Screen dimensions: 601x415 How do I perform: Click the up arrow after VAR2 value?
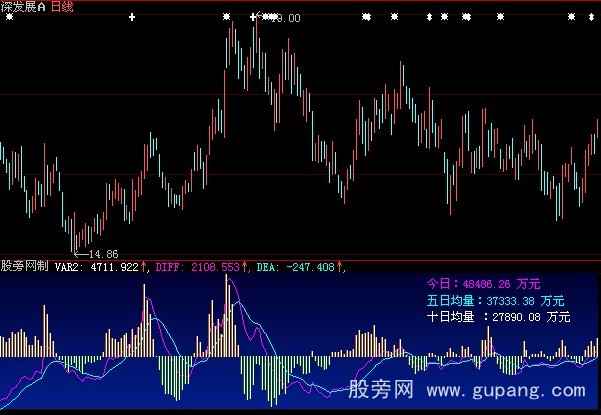(x=145, y=267)
